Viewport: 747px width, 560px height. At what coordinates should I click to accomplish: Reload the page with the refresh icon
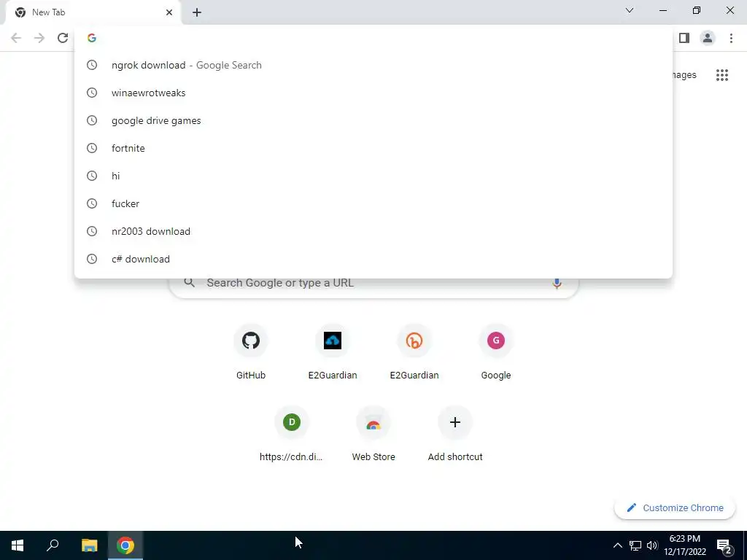pos(63,38)
